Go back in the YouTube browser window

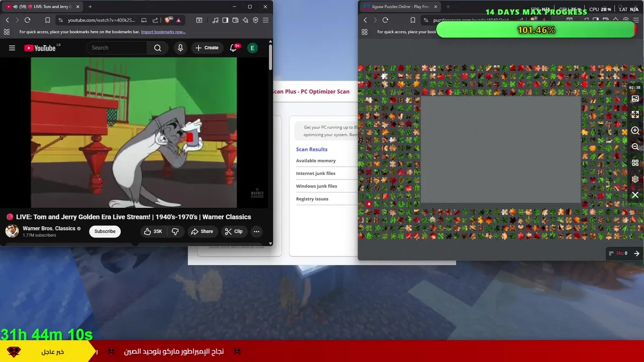click(7, 20)
